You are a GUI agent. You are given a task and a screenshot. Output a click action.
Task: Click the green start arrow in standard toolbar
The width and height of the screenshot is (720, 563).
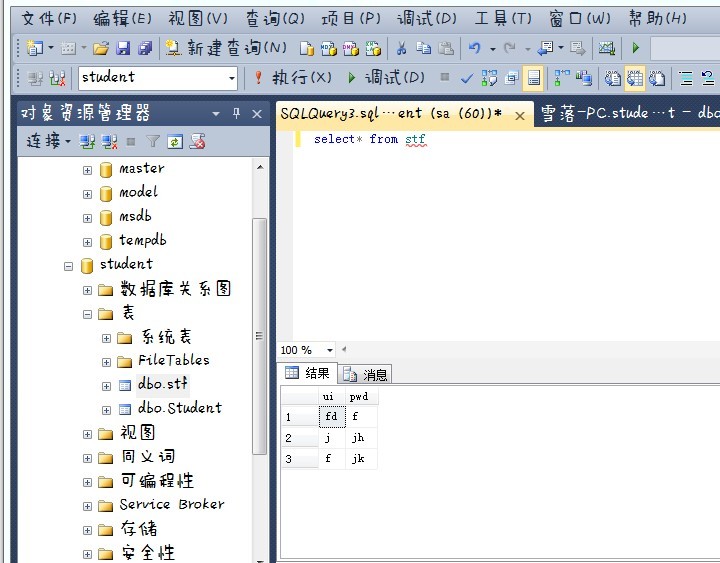tap(636, 48)
